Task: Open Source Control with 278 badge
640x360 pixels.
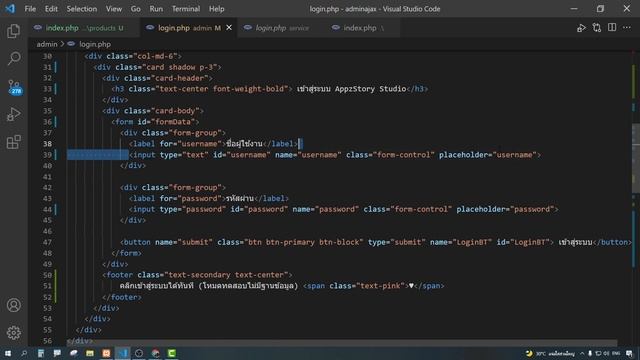Action: point(14,87)
